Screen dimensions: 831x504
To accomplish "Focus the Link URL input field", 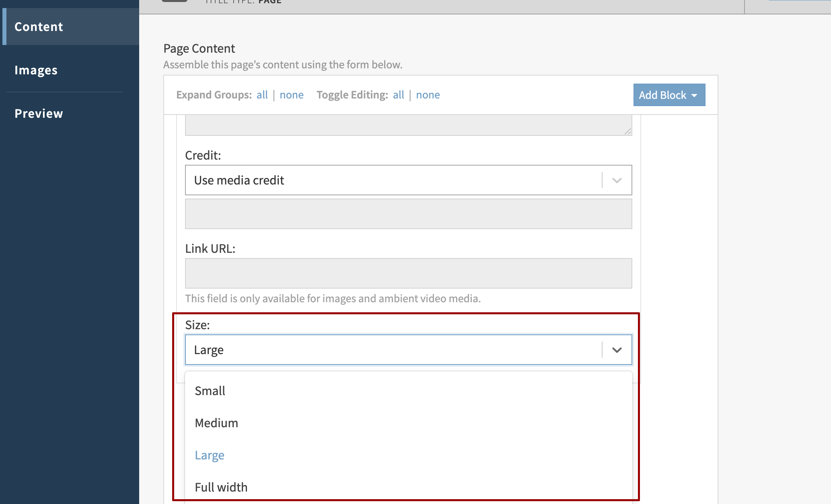I will 408,274.
